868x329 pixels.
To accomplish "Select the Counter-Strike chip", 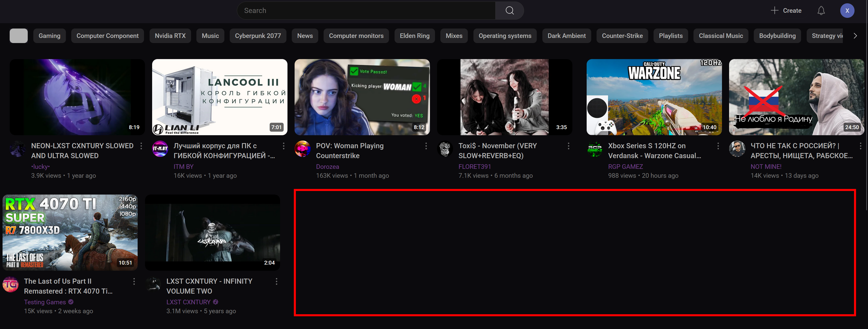I will pyautogui.click(x=622, y=36).
